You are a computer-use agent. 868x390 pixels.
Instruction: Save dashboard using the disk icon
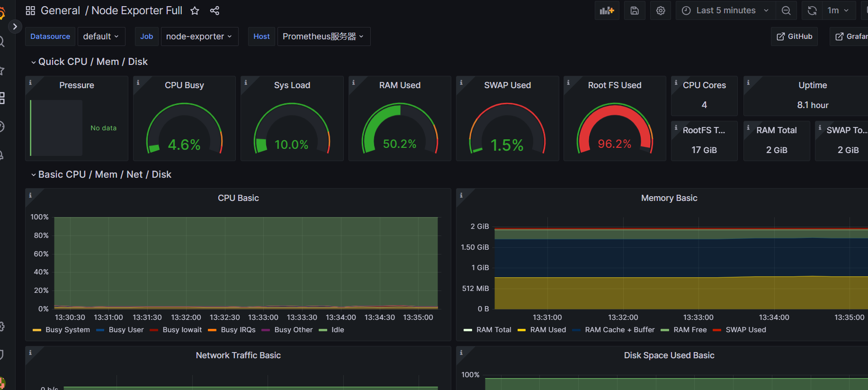click(635, 10)
